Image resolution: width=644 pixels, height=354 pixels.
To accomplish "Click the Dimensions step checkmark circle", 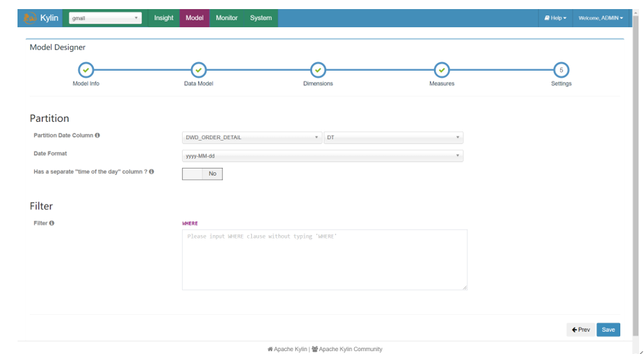I will pyautogui.click(x=318, y=70).
